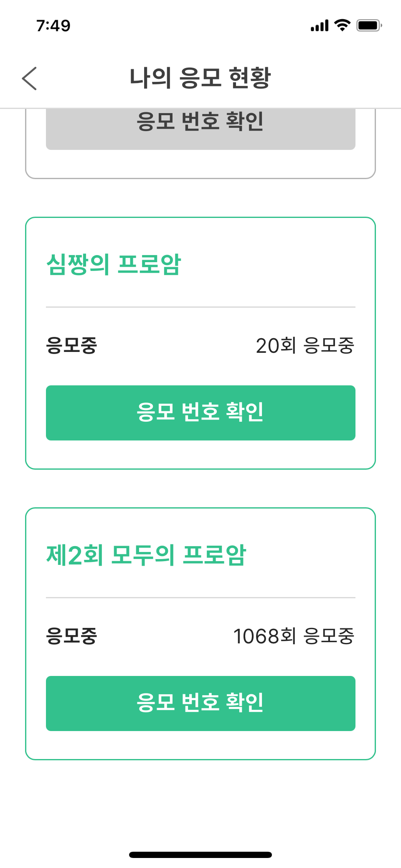Tap the home indicator bar at bottom
The width and height of the screenshot is (401, 868).
click(200, 855)
